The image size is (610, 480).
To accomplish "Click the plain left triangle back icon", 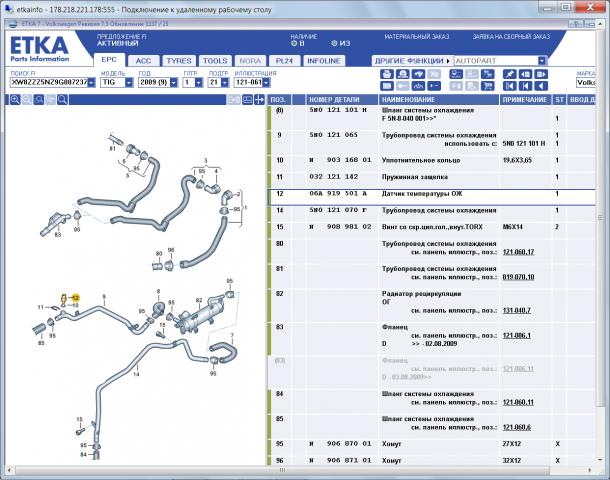I will pyautogui.click(x=541, y=86).
